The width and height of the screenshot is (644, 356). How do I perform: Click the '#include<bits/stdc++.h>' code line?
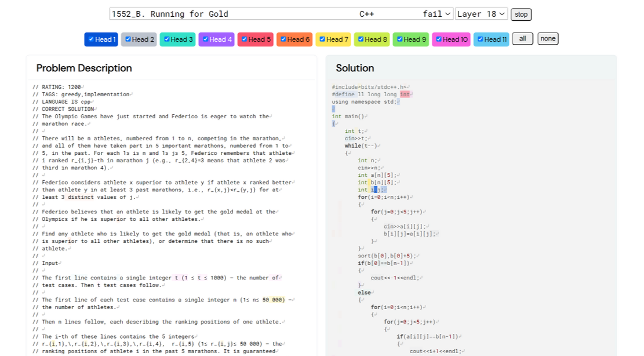click(369, 87)
